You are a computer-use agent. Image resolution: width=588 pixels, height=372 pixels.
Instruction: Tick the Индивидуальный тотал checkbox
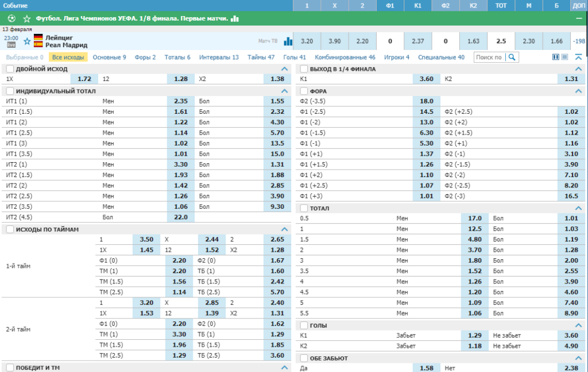tap(10, 91)
